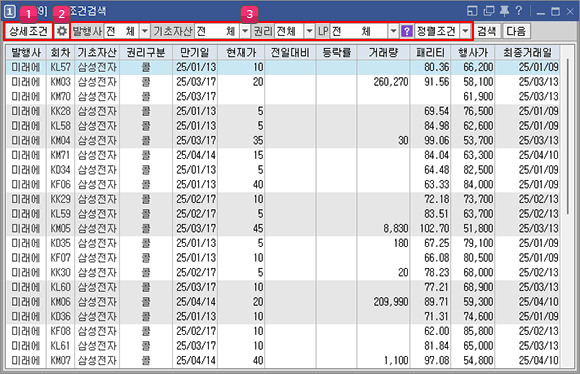
Task: Click the 다음 next button
Action: tap(516, 31)
